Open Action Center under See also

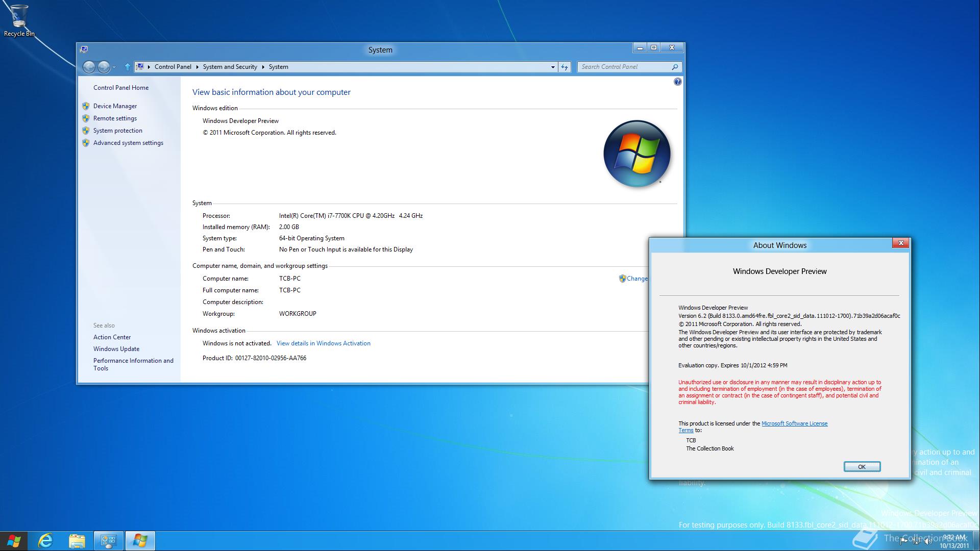pos(112,337)
